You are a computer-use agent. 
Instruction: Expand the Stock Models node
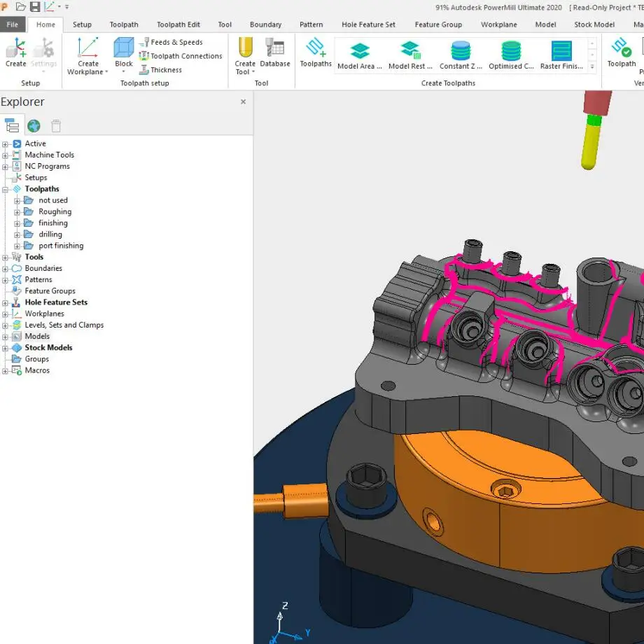coord(6,348)
